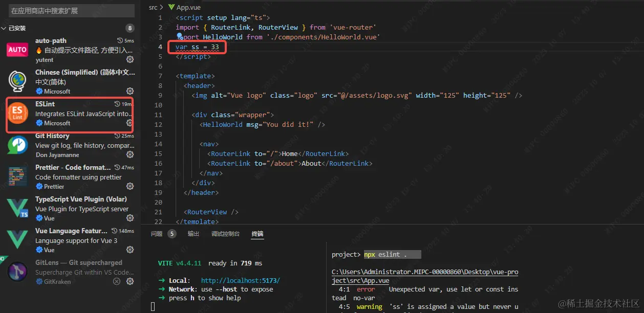Click the problems count badge showing 5
This screenshot has width=644, height=313.
tap(172, 234)
